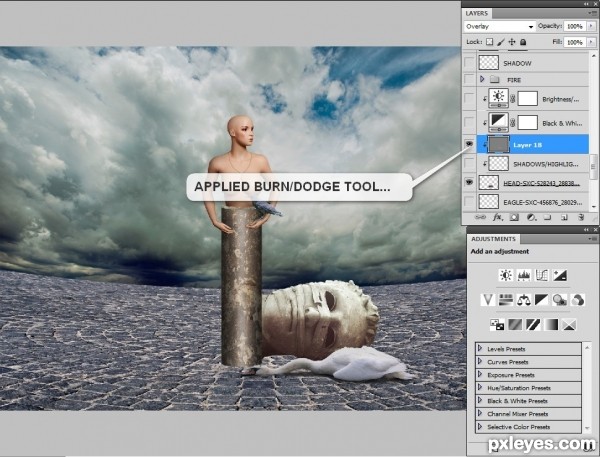600x457 pixels.
Task: Click the Fill value field
Action: coord(575,41)
